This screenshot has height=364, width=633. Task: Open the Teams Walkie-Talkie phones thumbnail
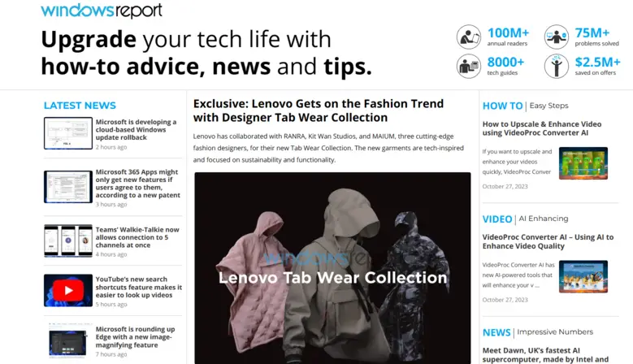pos(68,241)
